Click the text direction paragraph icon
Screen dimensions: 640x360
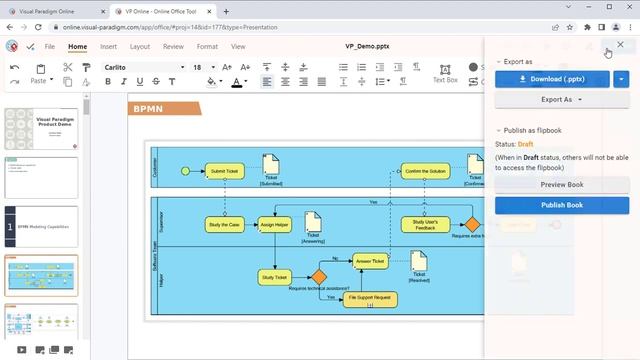pos(416,67)
